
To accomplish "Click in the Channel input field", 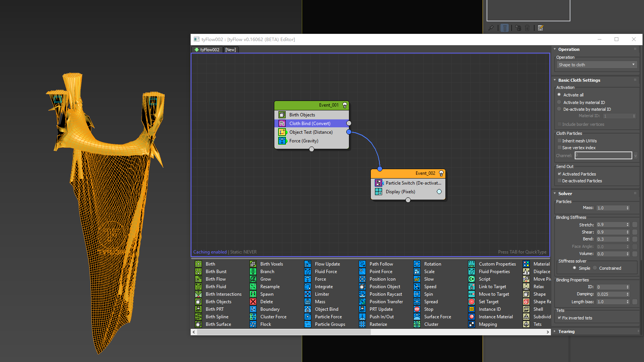I will [603, 156].
